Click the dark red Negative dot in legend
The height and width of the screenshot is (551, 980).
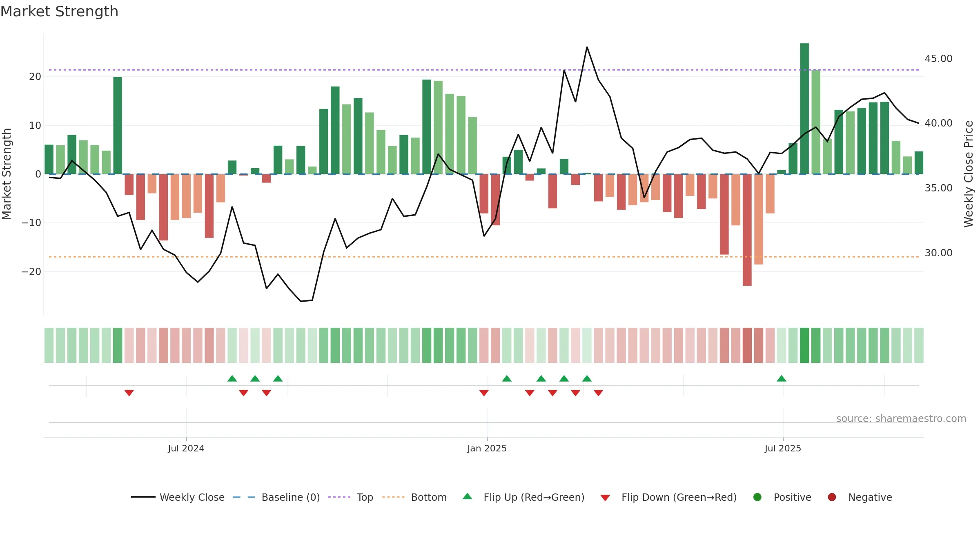[832, 497]
